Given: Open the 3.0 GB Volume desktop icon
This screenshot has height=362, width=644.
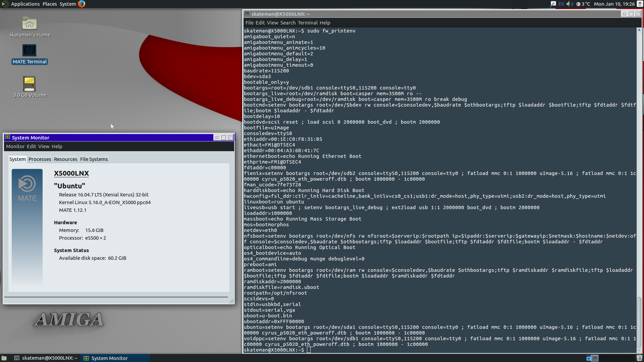Looking at the screenshot, I should coord(30,84).
